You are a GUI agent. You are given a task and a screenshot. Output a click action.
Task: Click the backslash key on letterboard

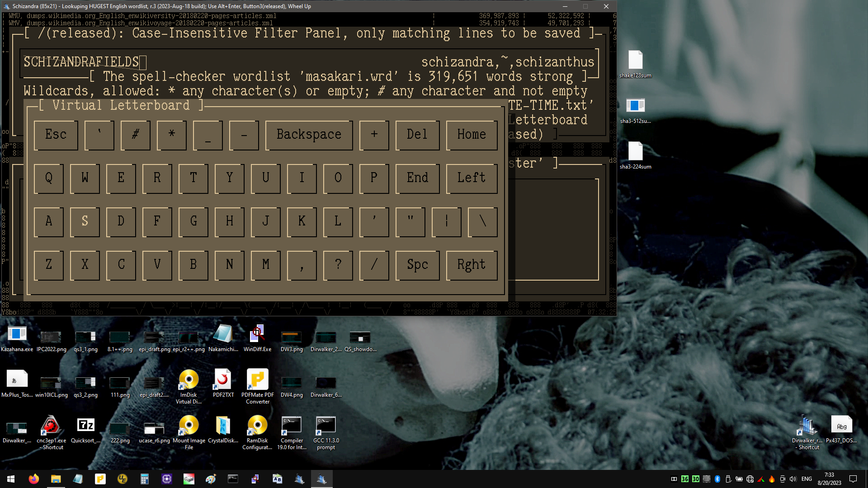(482, 221)
